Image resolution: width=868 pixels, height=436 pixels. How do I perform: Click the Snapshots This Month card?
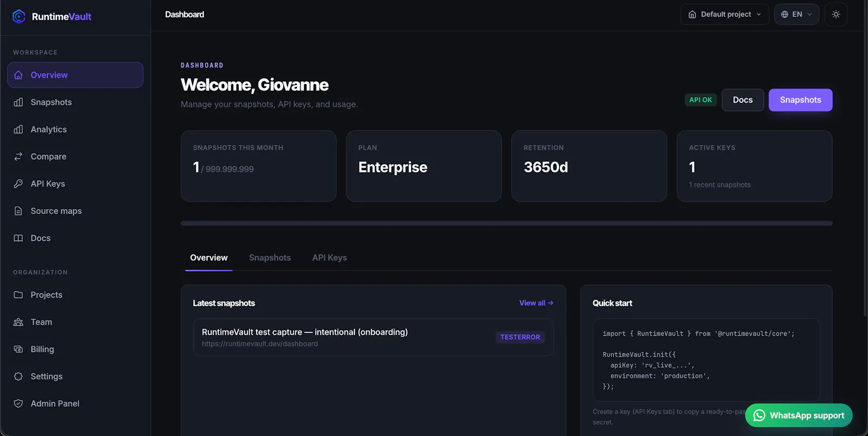tap(258, 166)
